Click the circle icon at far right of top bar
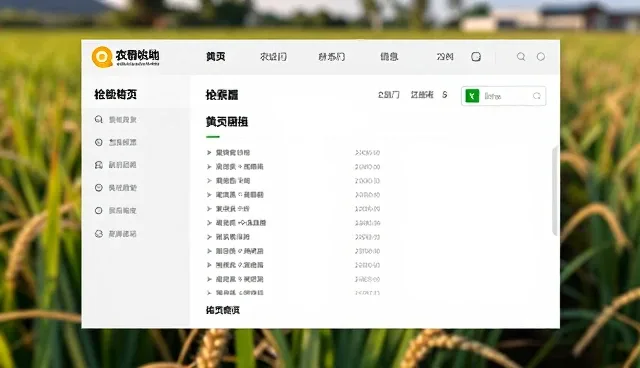This screenshot has width=640, height=368. tap(541, 57)
